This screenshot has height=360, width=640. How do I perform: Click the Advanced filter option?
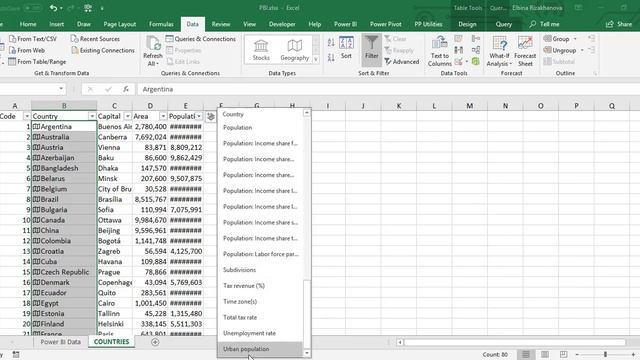click(402, 62)
